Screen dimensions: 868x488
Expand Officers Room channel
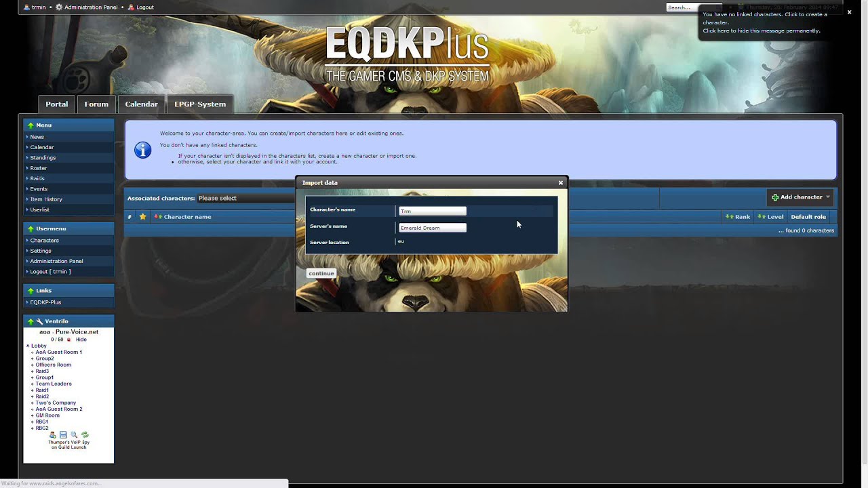(33, 365)
